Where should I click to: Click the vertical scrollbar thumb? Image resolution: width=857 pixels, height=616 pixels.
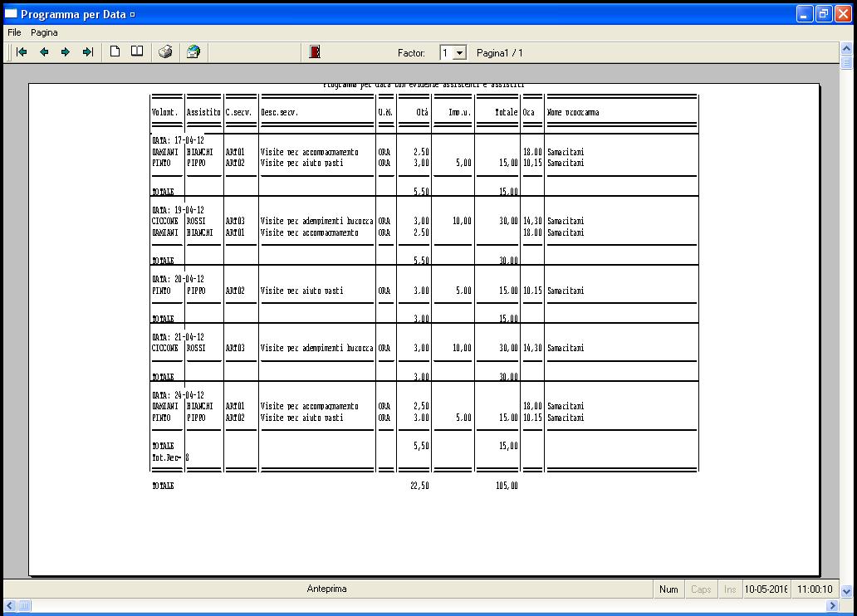point(846,62)
